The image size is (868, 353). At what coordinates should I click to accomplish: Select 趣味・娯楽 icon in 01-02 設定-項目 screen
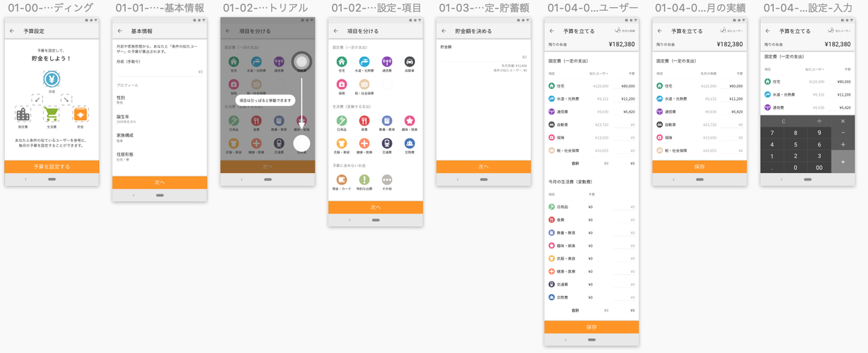point(409,121)
